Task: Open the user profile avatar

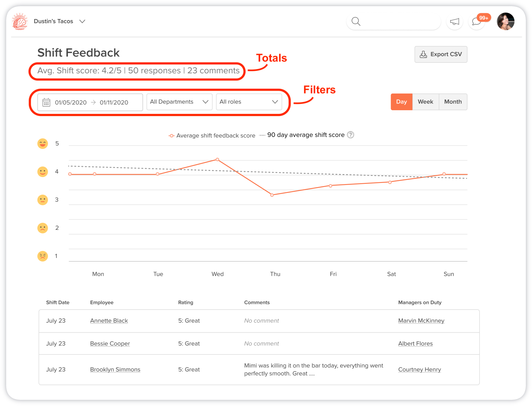Action: 505,21
